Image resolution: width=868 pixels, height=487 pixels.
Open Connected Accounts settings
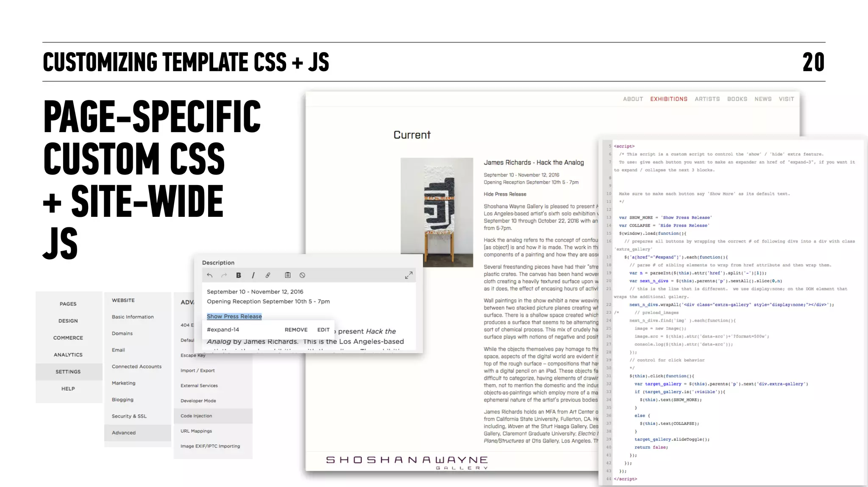136,366
